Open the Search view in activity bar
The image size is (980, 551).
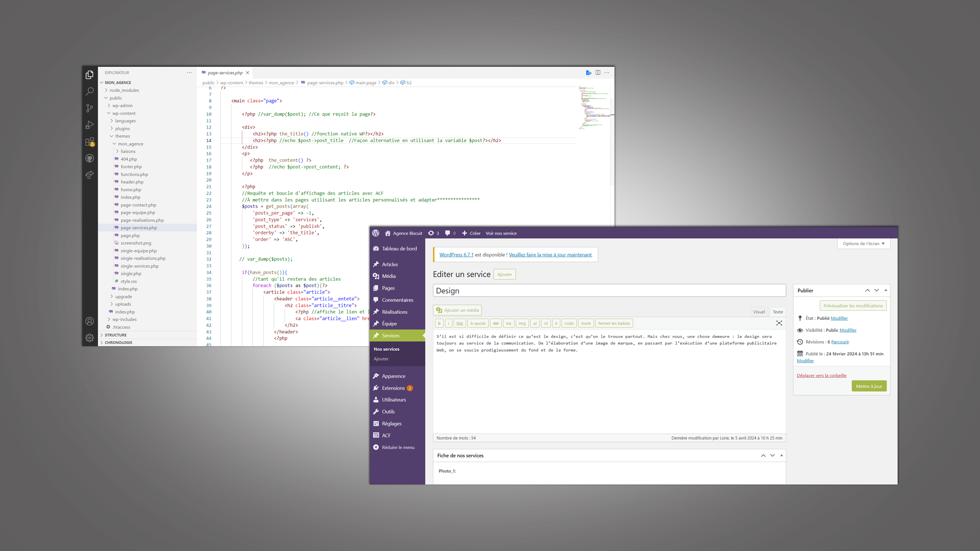pyautogui.click(x=90, y=91)
